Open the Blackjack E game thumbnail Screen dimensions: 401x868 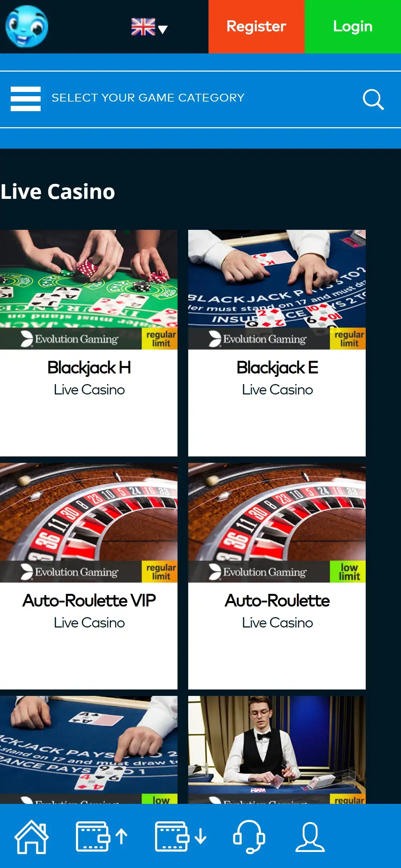[277, 289]
